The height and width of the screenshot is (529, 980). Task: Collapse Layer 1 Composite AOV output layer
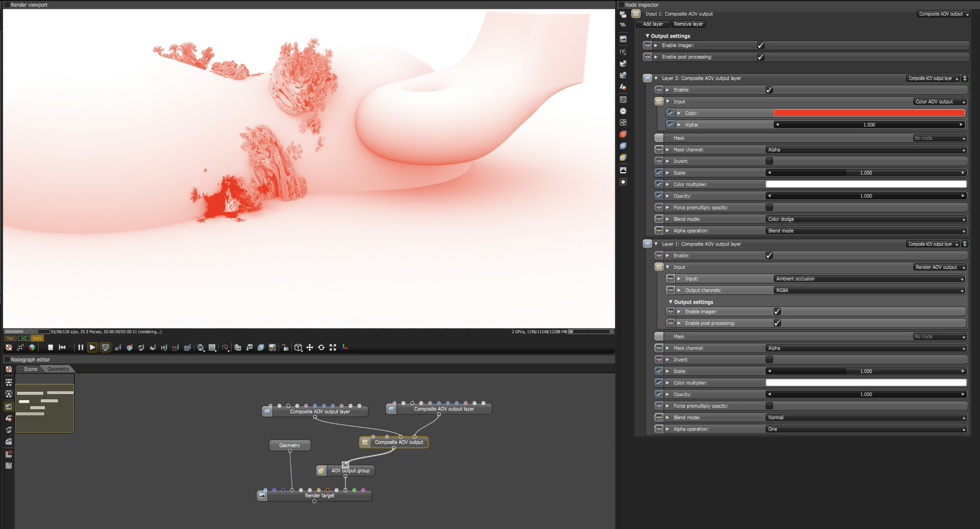coord(656,244)
